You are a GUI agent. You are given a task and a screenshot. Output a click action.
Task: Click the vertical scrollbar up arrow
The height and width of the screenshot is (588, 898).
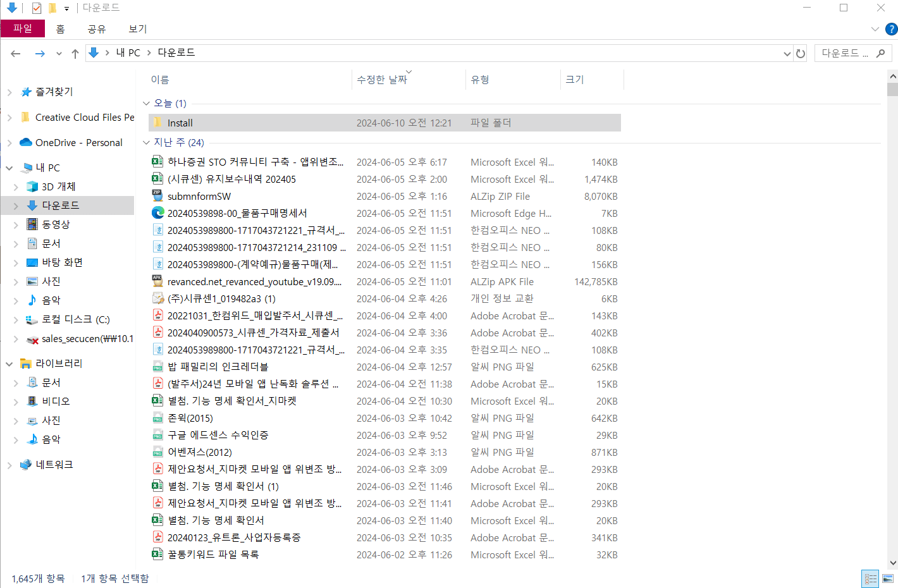893,76
